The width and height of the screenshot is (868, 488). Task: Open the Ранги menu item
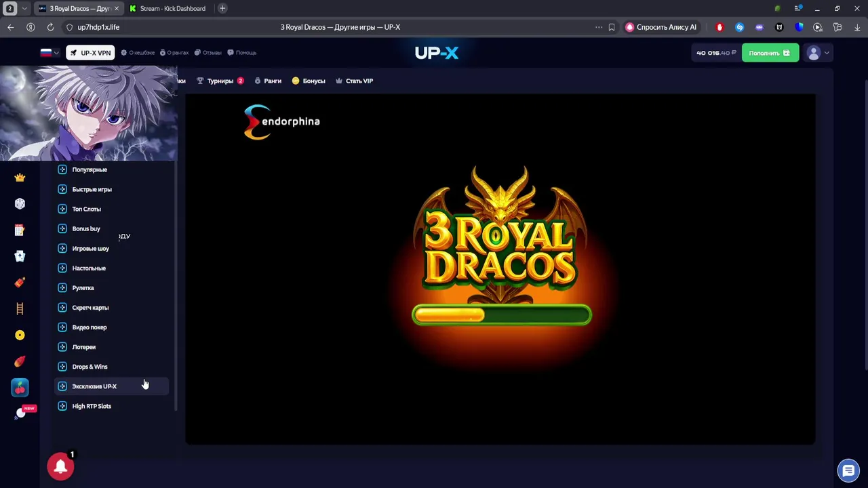[268, 81]
